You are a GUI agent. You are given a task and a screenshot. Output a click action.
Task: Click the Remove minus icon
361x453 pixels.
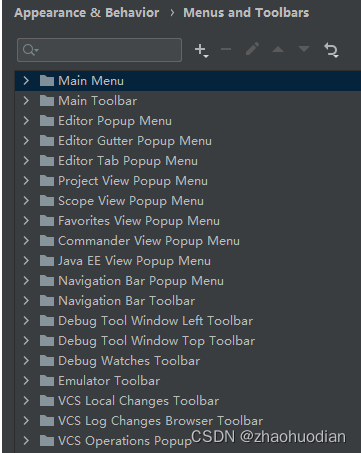click(x=226, y=50)
